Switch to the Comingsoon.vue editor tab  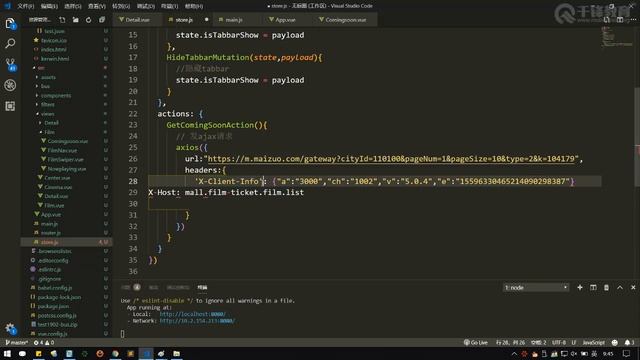345,20
